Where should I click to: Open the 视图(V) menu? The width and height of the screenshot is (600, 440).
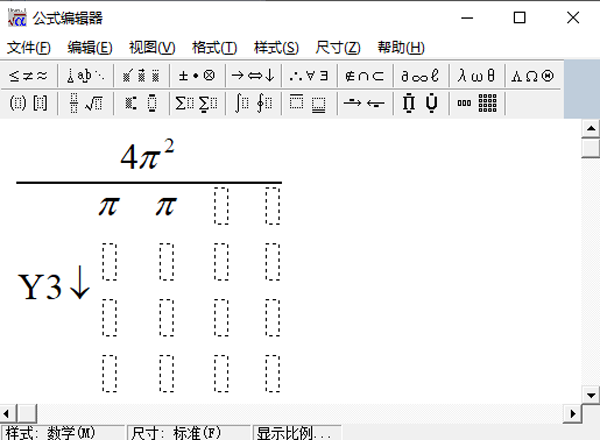coord(152,47)
